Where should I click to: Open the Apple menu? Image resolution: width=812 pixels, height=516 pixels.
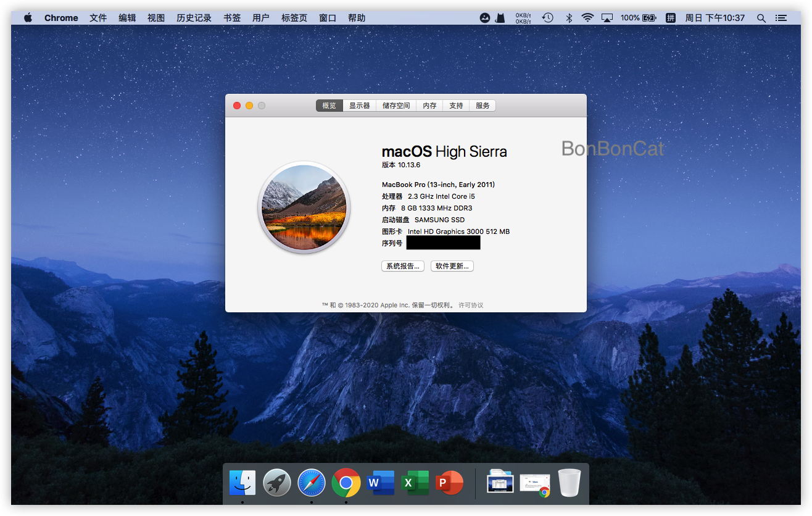coord(28,18)
